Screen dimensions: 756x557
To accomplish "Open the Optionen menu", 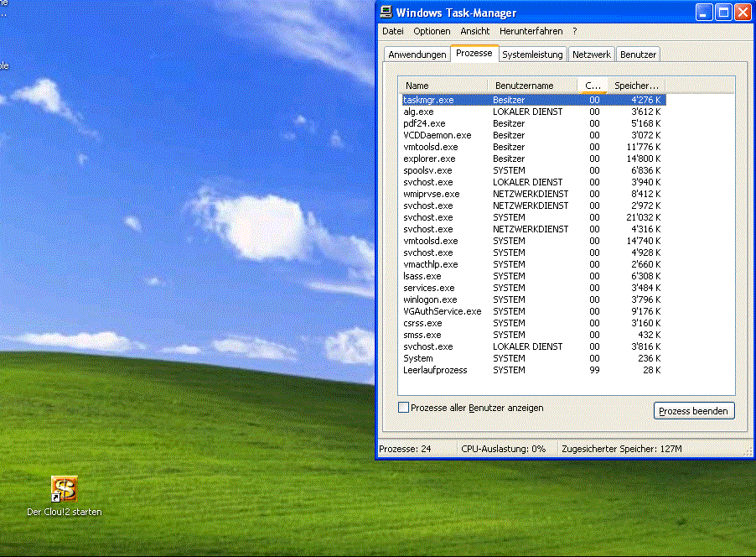I will pos(432,31).
